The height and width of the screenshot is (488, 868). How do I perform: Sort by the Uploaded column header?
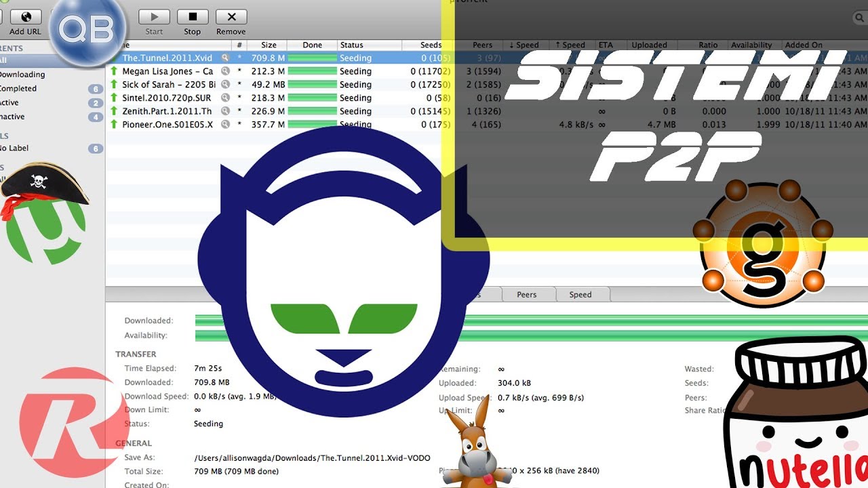(x=650, y=45)
